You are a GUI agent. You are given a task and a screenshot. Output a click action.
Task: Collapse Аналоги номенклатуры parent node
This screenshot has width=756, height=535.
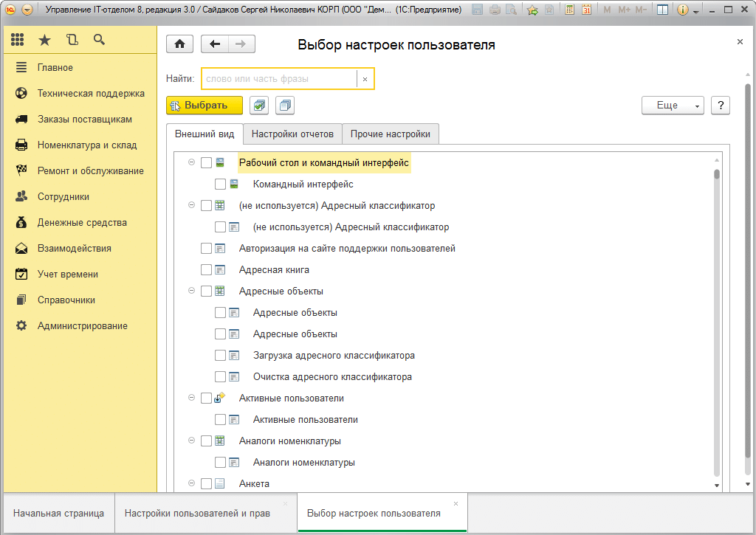[191, 441]
